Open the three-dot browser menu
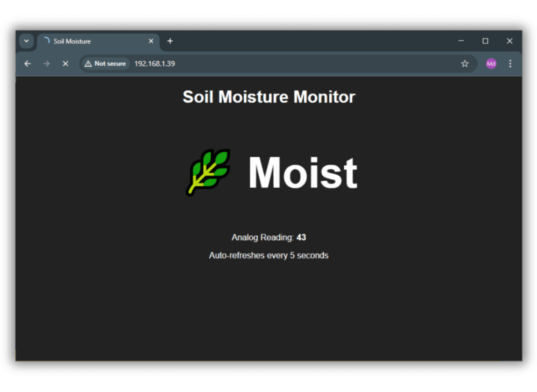Screen dimensions: 537x392 510,64
